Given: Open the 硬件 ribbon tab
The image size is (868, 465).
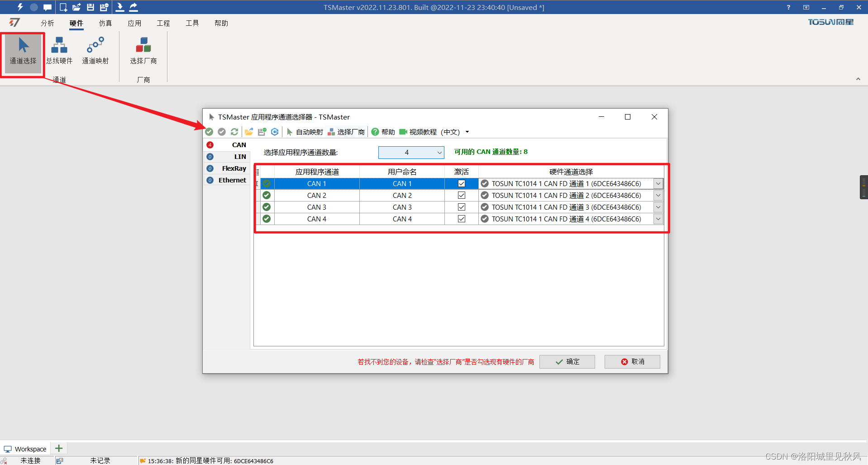Looking at the screenshot, I should coord(76,23).
